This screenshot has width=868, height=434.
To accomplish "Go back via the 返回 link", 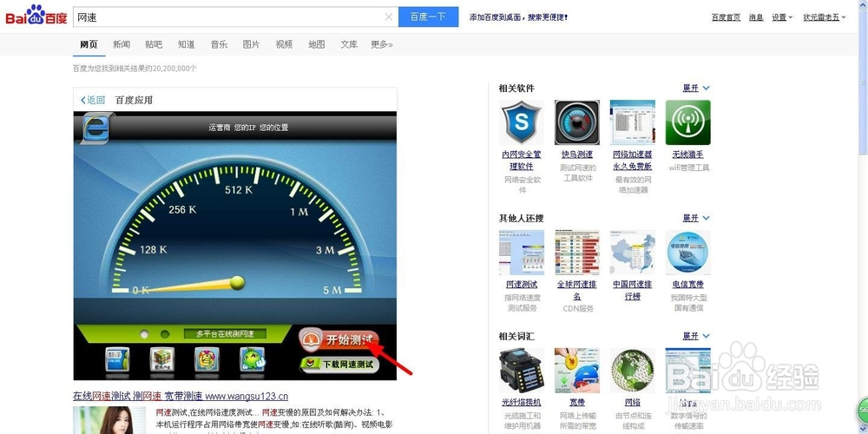I will point(93,100).
